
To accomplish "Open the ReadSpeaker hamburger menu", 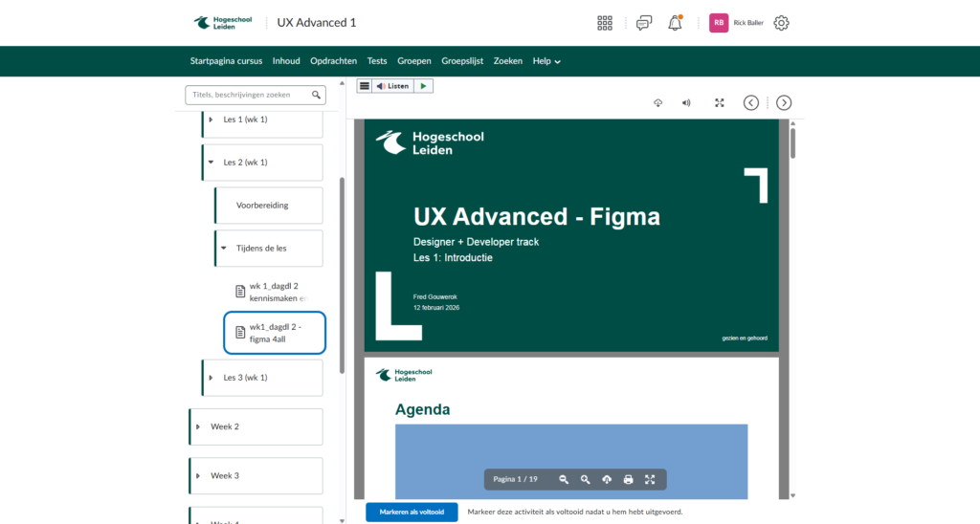I will [364, 86].
